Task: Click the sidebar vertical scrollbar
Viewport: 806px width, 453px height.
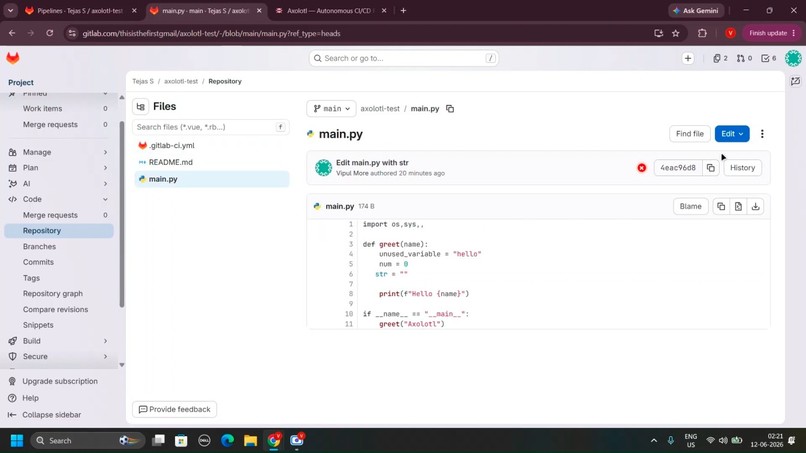Action: [122, 214]
